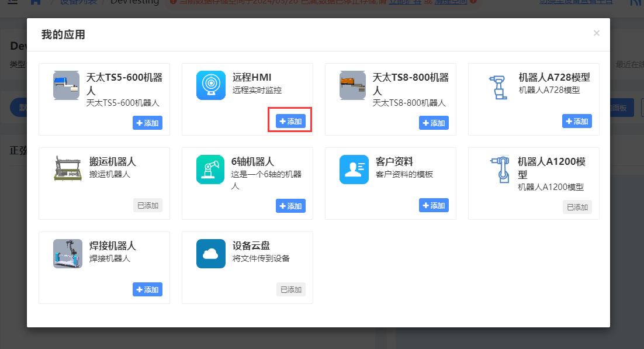This screenshot has height=349, width=644.
Task: Click the 远程HMI webcam icon
Action: 210,85
